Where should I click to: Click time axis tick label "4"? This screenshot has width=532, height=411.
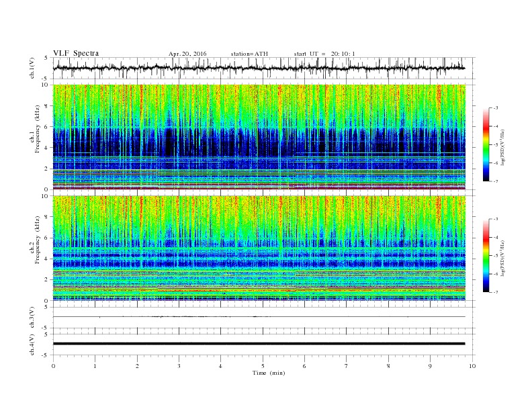point(220,366)
